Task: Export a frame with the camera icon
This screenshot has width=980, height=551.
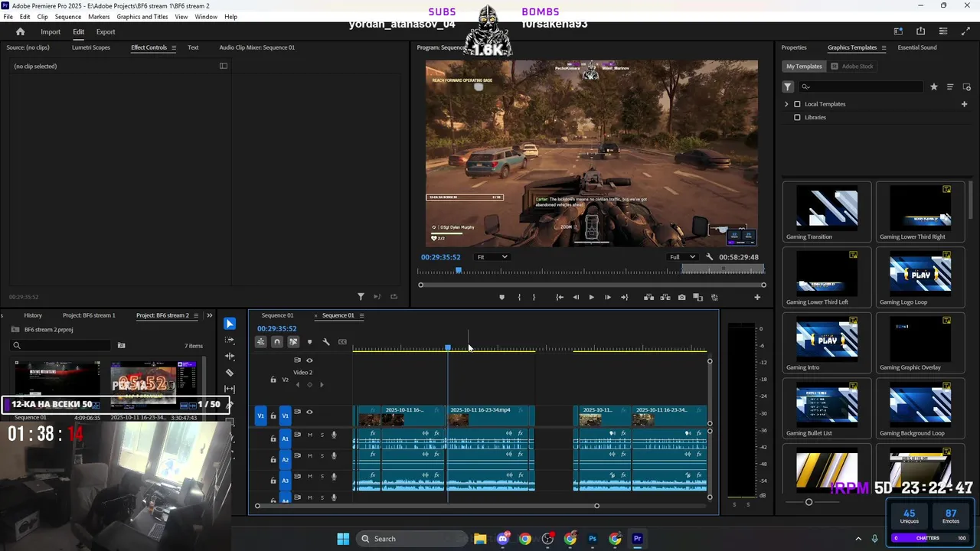Action: click(x=681, y=297)
